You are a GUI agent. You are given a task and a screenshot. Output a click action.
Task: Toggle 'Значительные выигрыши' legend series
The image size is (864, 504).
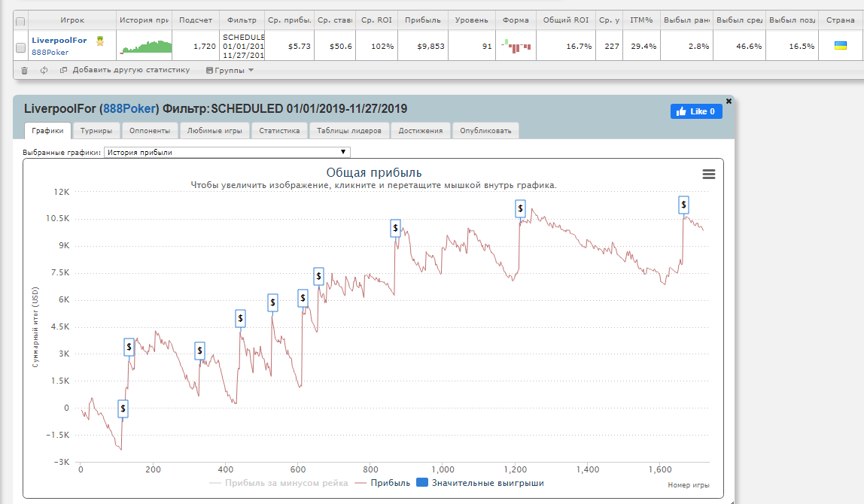pos(480,483)
